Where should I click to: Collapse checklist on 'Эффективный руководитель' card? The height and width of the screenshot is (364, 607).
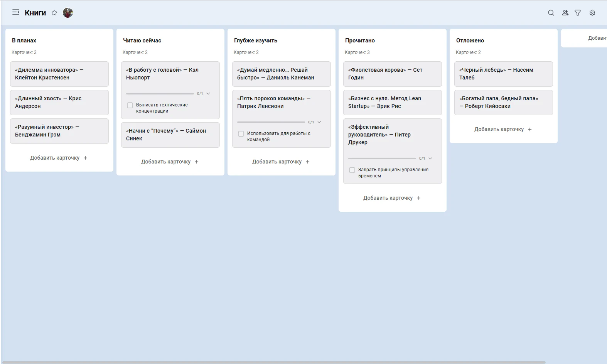pyautogui.click(x=430, y=158)
